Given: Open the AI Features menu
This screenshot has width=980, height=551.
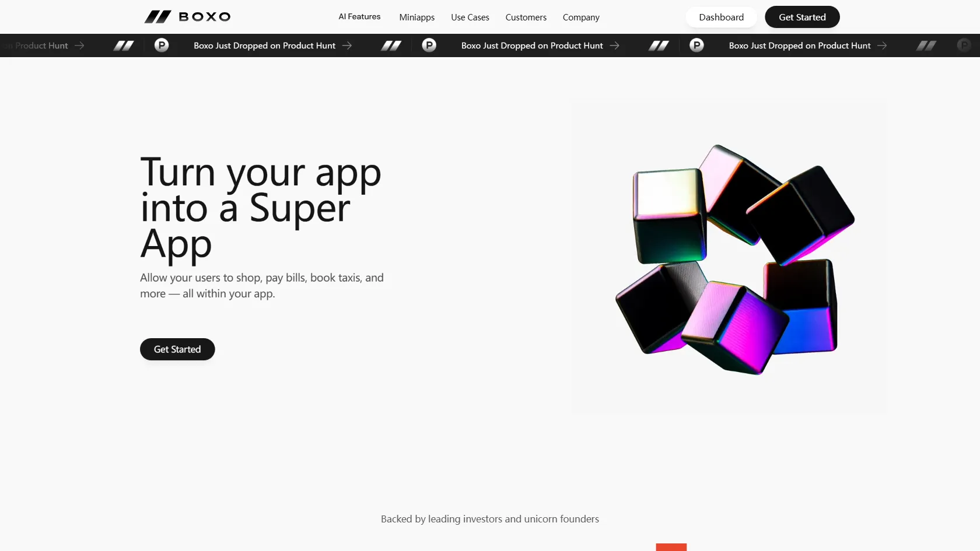Looking at the screenshot, I should tap(359, 17).
